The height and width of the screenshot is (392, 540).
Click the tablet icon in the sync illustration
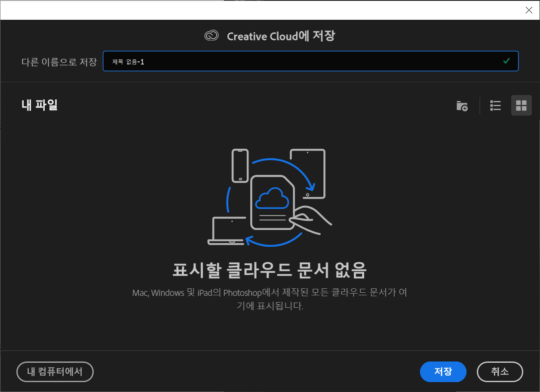tap(308, 172)
